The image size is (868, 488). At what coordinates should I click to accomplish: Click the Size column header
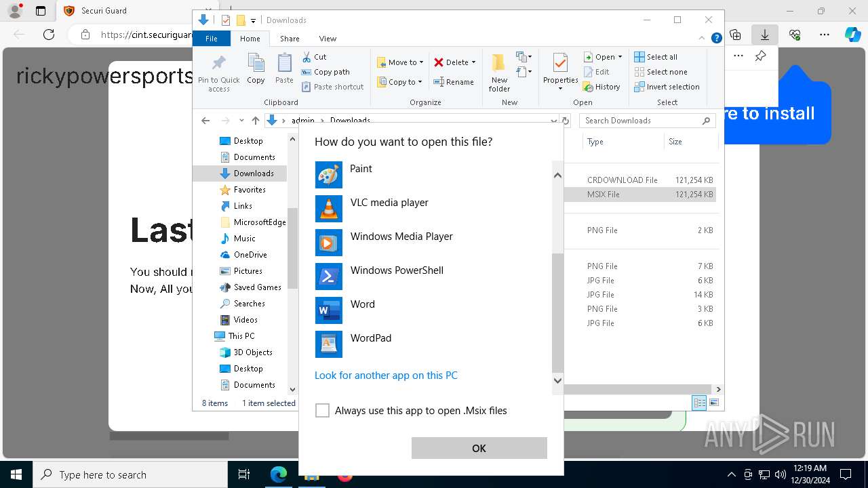coord(690,142)
